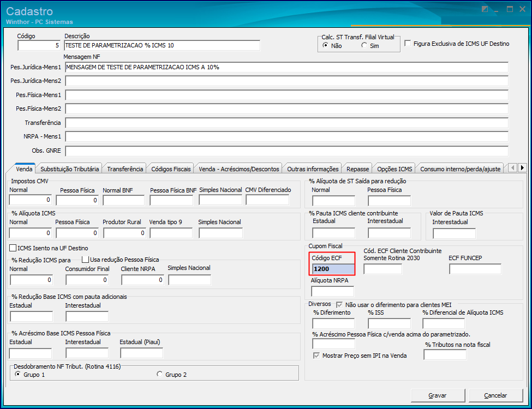The image size is (532, 409).
Task: Click Impostos CMV Normal field
Action: pos(30,200)
